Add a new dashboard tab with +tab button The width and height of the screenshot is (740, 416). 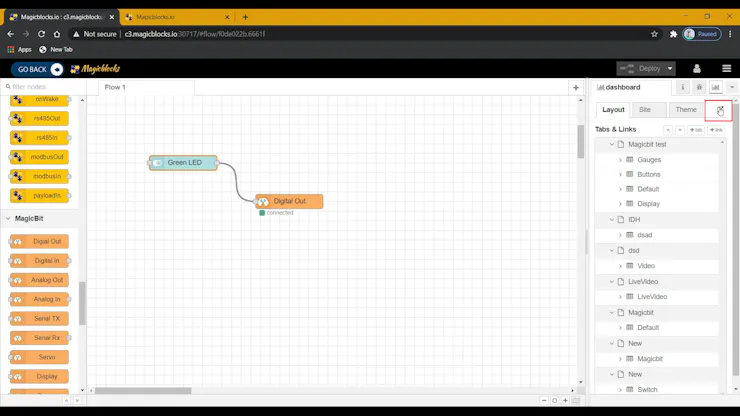pos(696,130)
